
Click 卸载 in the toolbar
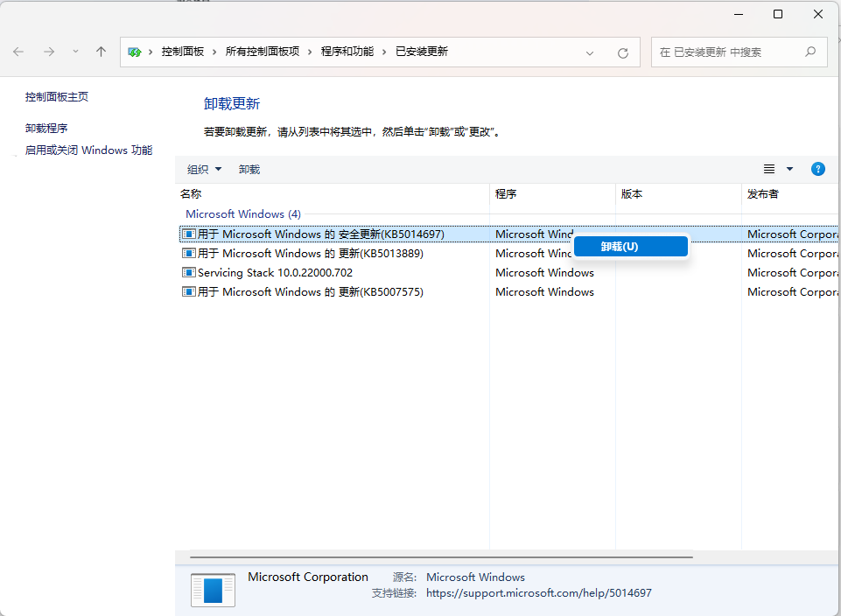pyautogui.click(x=249, y=170)
